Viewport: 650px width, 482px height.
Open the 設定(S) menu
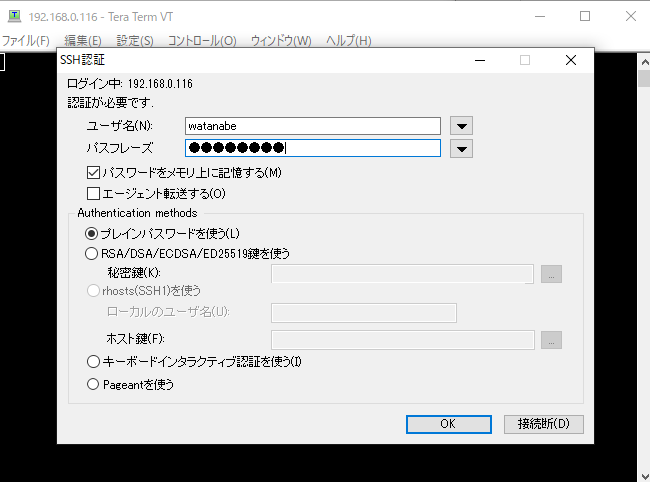coord(135,41)
